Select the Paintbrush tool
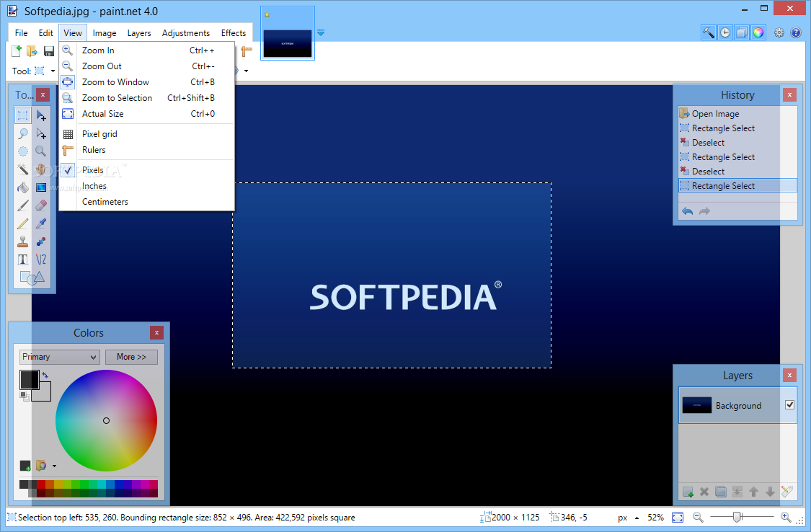The width and height of the screenshot is (811, 532). tap(23, 205)
